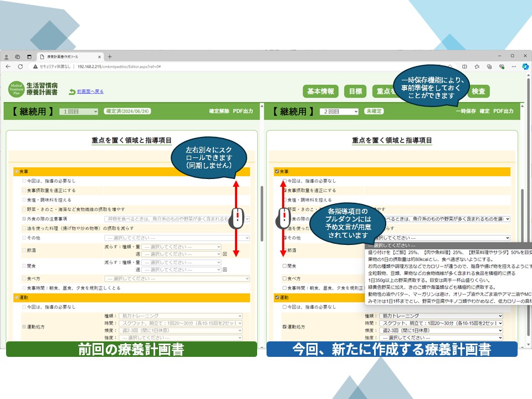Open the 2回目 session dropdown
The height and width of the screenshot is (399, 532).
tap(339, 111)
